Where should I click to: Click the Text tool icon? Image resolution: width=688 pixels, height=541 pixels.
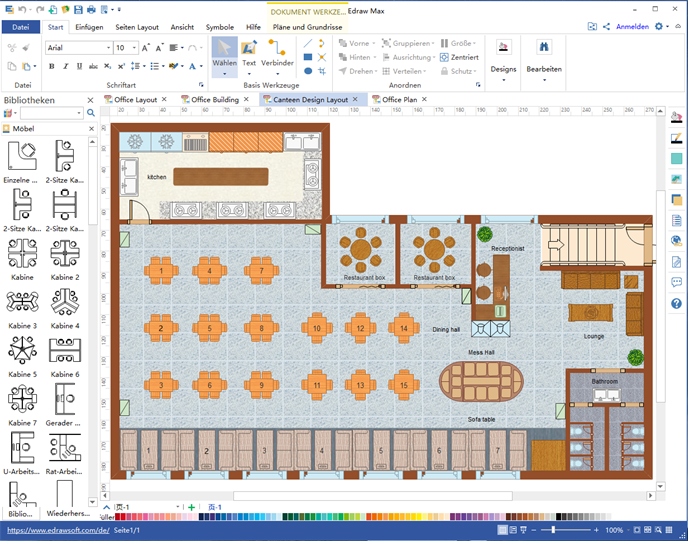point(249,51)
